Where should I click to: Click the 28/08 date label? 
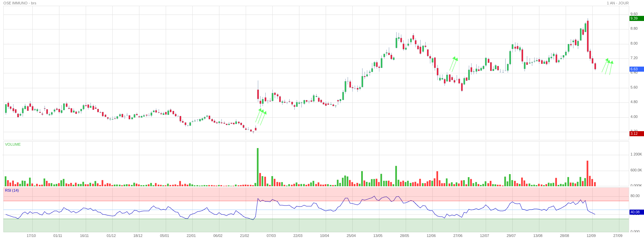point(564,236)
